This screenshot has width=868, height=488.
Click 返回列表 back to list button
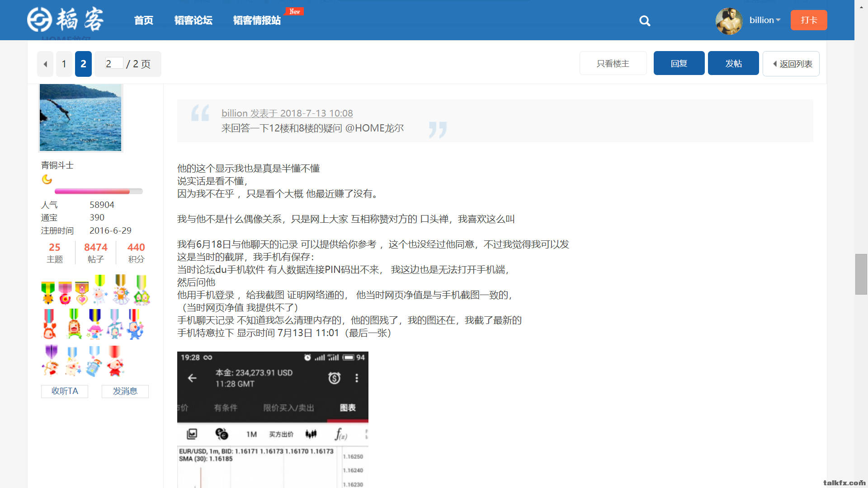791,64
